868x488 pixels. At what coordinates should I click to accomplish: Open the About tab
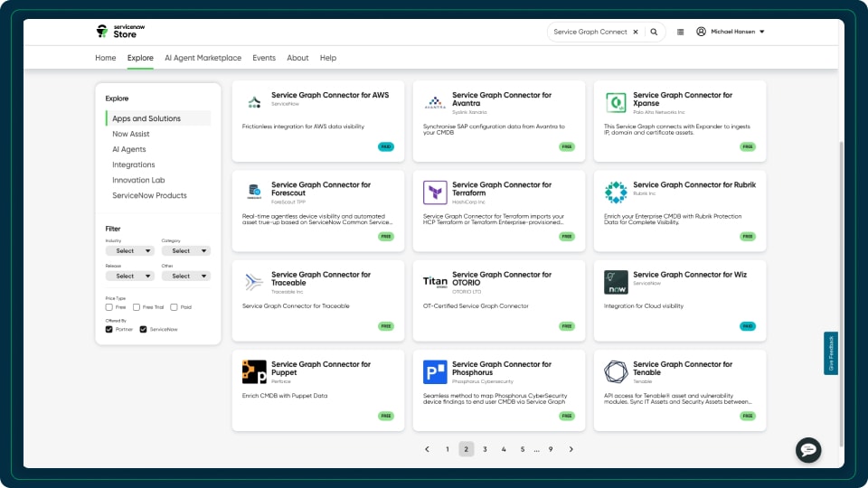[x=297, y=58]
